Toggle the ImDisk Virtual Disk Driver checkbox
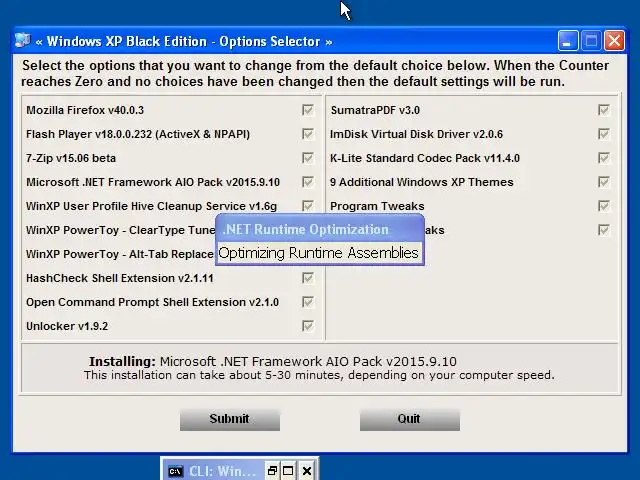640x480 pixels. click(x=604, y=134)
